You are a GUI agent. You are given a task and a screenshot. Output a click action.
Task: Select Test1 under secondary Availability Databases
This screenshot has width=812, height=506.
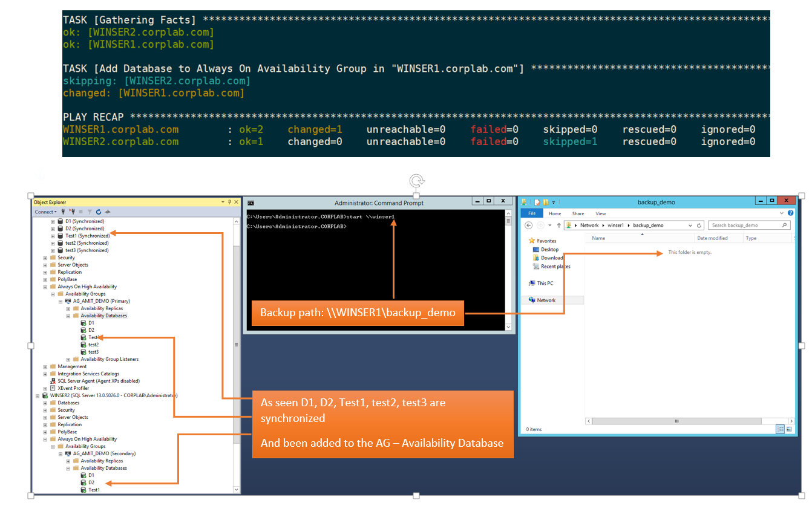pos(94,490)
